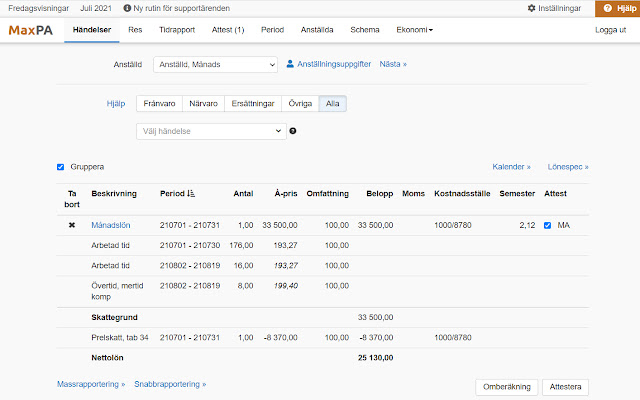This screenshot has height=400, width=640.
Task: Open the Attest (1) tab
Action: [x=228, y=30]
